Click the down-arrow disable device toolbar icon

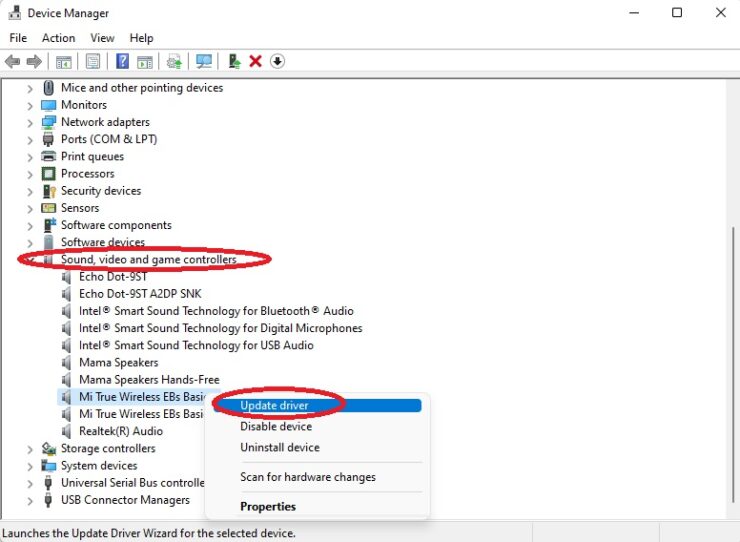click(278, 61)
